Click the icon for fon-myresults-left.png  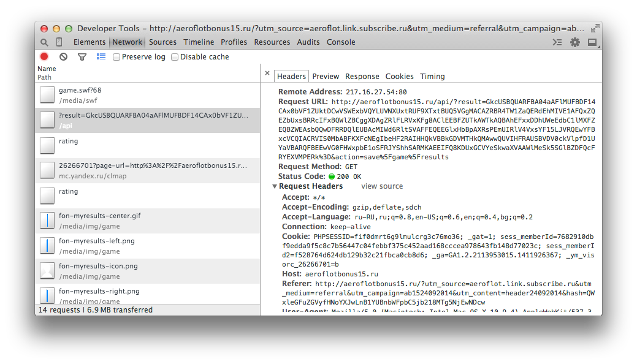[47, 246]
